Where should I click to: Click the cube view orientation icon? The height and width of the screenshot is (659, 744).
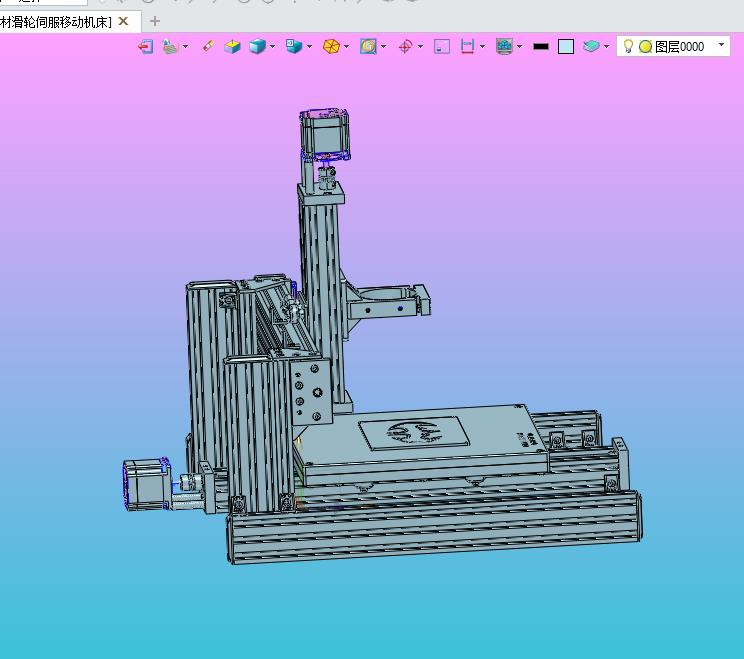pos(294,46)
